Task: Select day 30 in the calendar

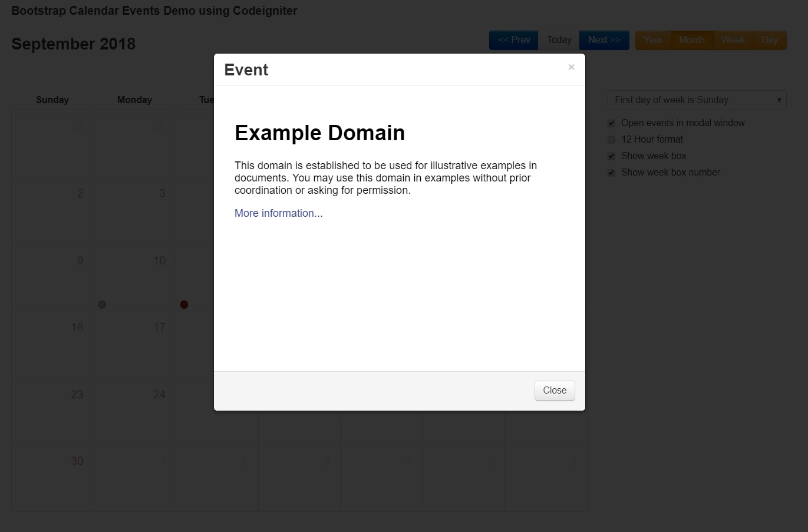Action: pyautogui.click(x=77, y=461)
